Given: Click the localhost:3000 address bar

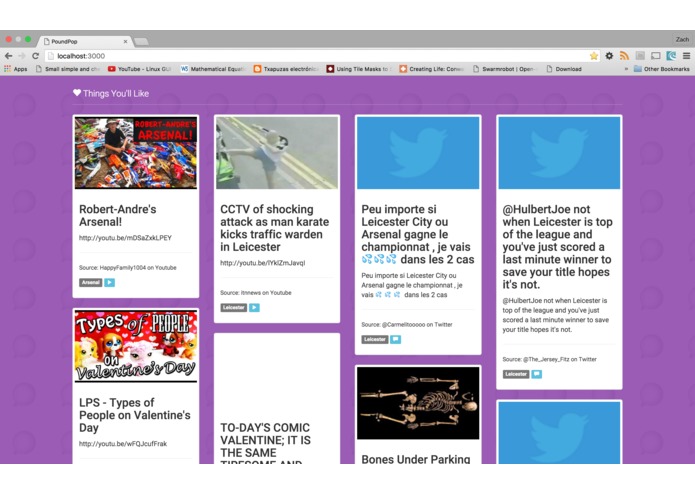Looking at the screenshot, I should 317,56.
